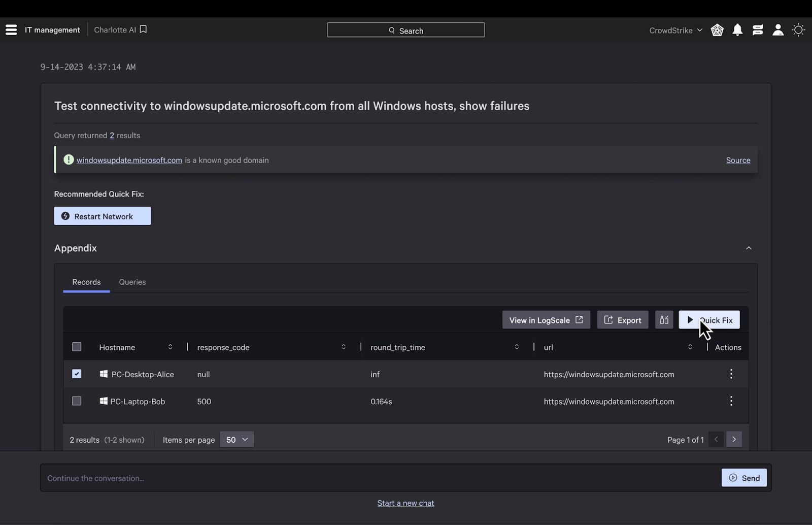The image size is (812, 525).
Task: Open the messages icon beside the bell
Action: pyautogui.click(x=758, y=30)
